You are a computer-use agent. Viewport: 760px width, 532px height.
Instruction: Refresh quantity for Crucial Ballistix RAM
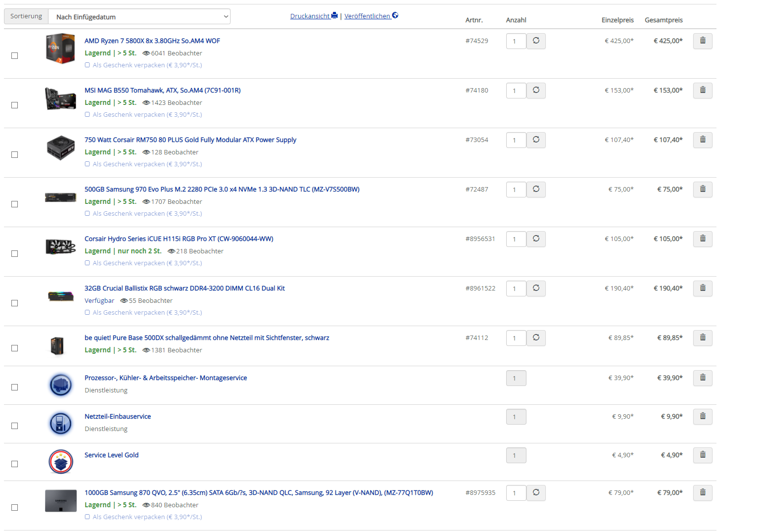pyautogui.click(x=536, y=289)
